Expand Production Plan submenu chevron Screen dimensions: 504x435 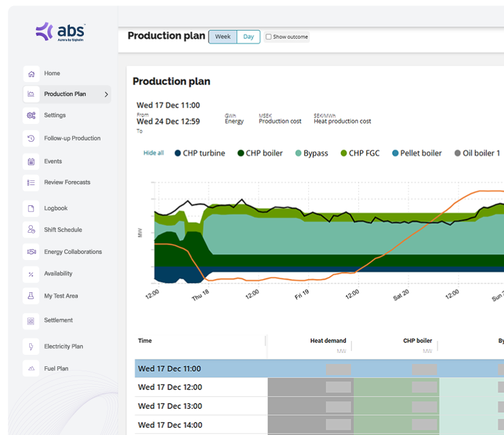pos(106,94)
